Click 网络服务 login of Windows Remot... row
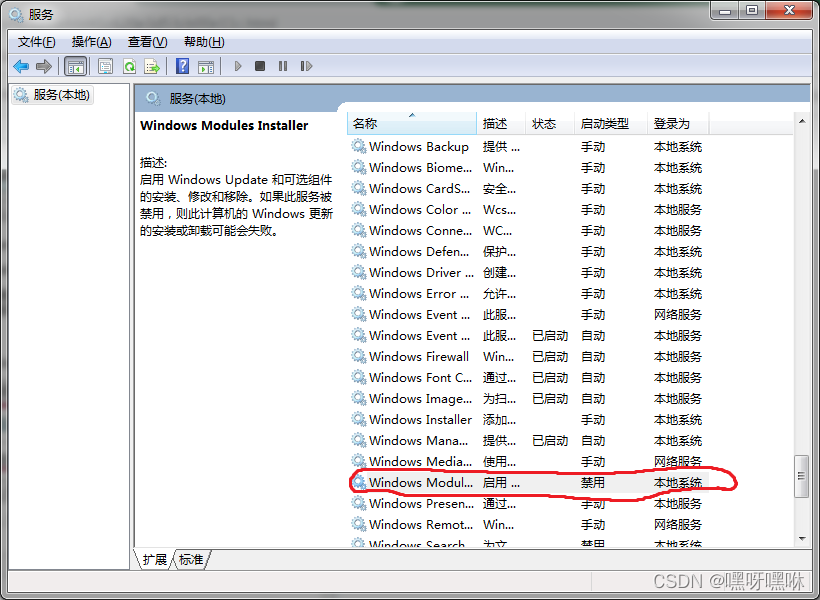This screenshot has width=820, height=600. pos(677,524)
